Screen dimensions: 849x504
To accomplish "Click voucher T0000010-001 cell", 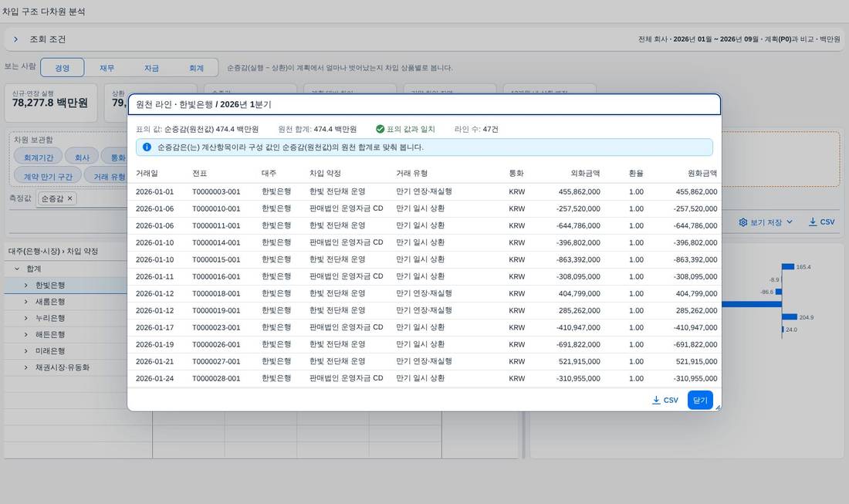I will point(216,208).
